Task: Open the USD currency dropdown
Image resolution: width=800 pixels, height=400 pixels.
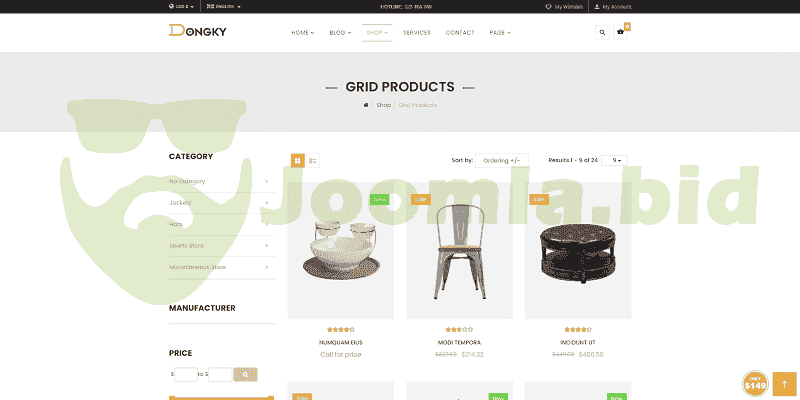Action: click(x=181, y=7)
